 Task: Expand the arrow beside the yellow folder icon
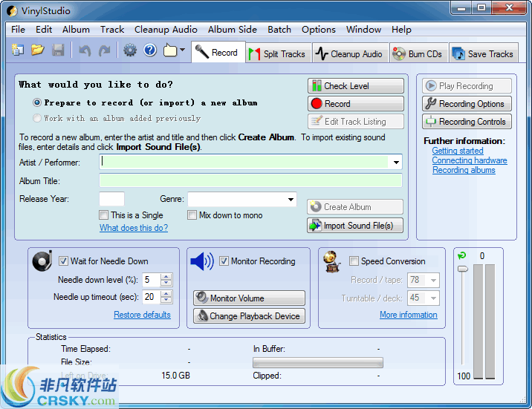[x=183, y=50]
